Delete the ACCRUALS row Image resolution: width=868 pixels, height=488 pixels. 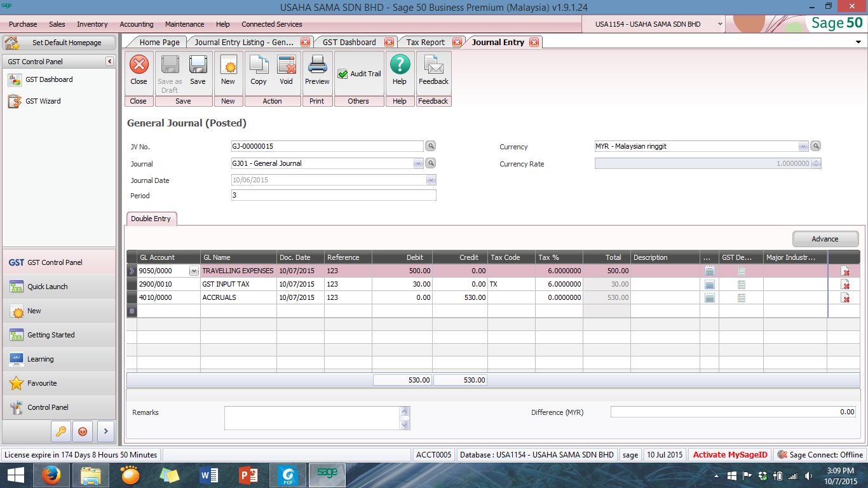[x=845, y=298]
